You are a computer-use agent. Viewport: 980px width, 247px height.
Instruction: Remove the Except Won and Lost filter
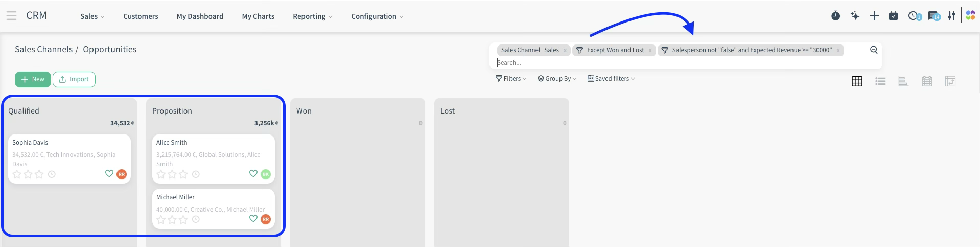(650, 50)
